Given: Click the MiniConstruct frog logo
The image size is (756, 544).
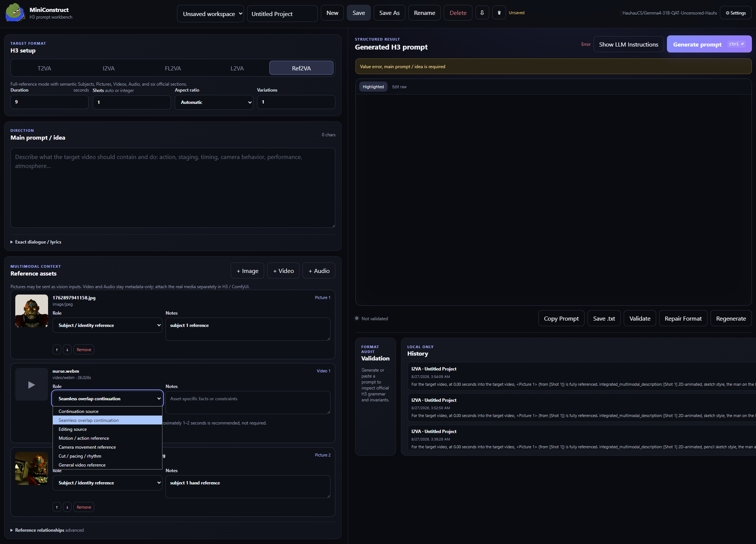Looking at the screenshot, I should coord(15,12).
